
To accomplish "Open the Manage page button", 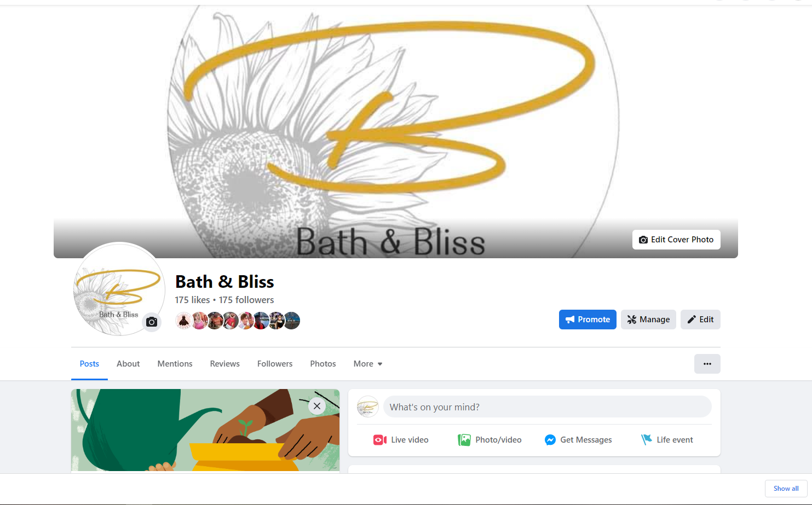I will 648,320.
